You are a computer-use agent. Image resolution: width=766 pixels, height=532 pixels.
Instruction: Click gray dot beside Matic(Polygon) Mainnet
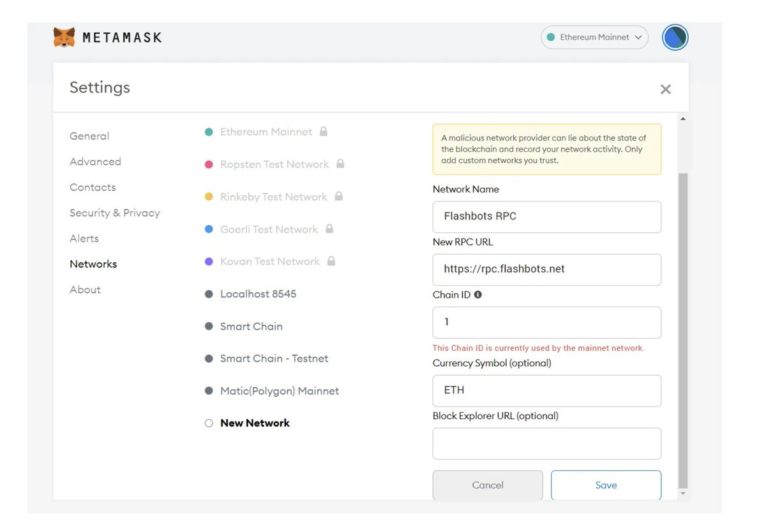pos(209,391)
